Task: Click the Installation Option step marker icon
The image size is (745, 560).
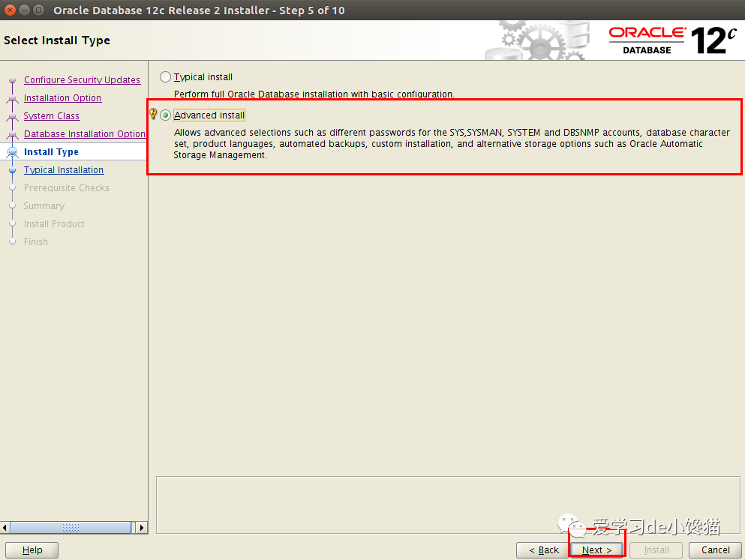Action: coord(12,99)
